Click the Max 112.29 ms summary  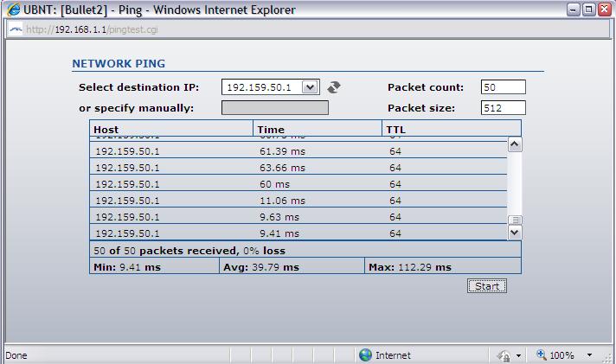coord(410,267)
